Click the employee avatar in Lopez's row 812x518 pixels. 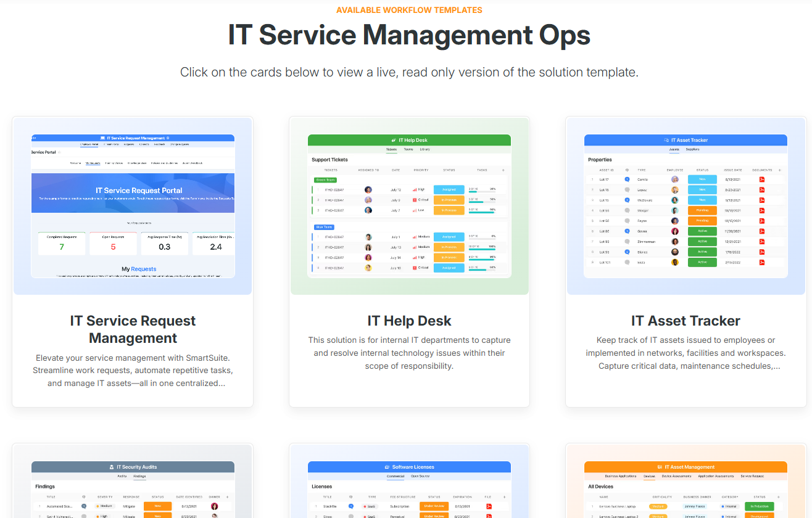(x=675, y=190)
